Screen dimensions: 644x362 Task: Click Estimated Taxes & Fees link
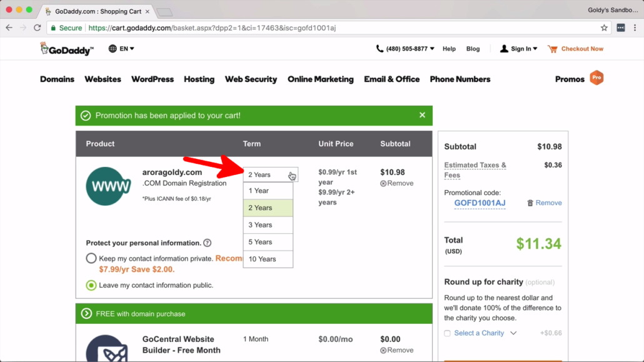point(475,170)
